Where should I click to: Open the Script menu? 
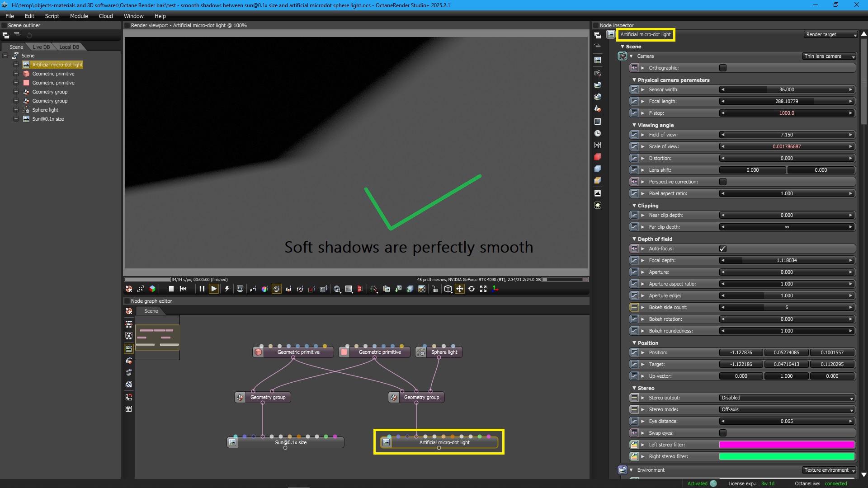coord(52,16)
